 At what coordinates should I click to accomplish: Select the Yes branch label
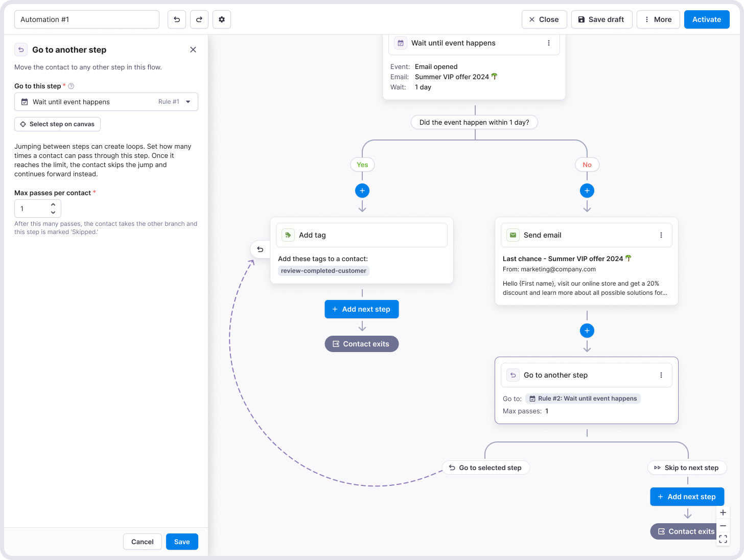click(362, 165)
